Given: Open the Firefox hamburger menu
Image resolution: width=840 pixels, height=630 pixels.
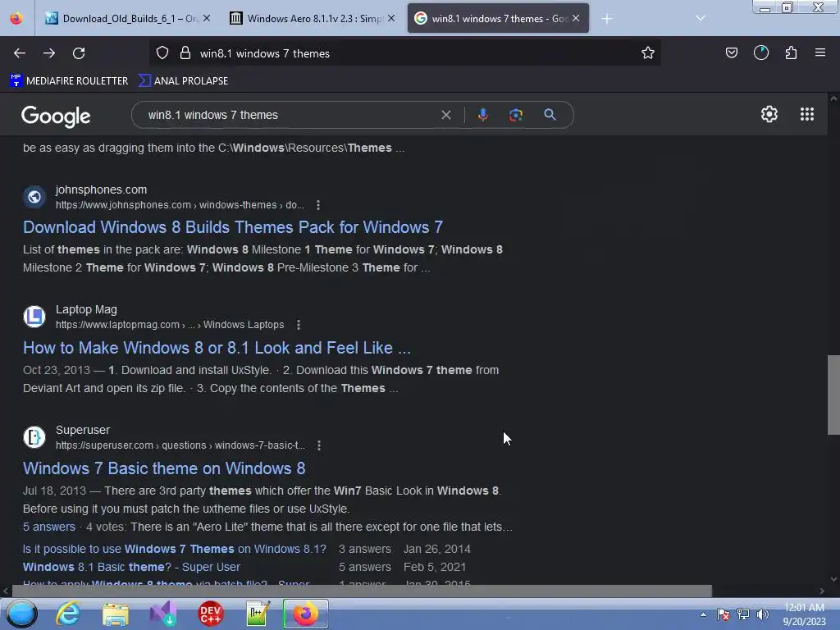Looking at the screenshot, I should point(820,52).
